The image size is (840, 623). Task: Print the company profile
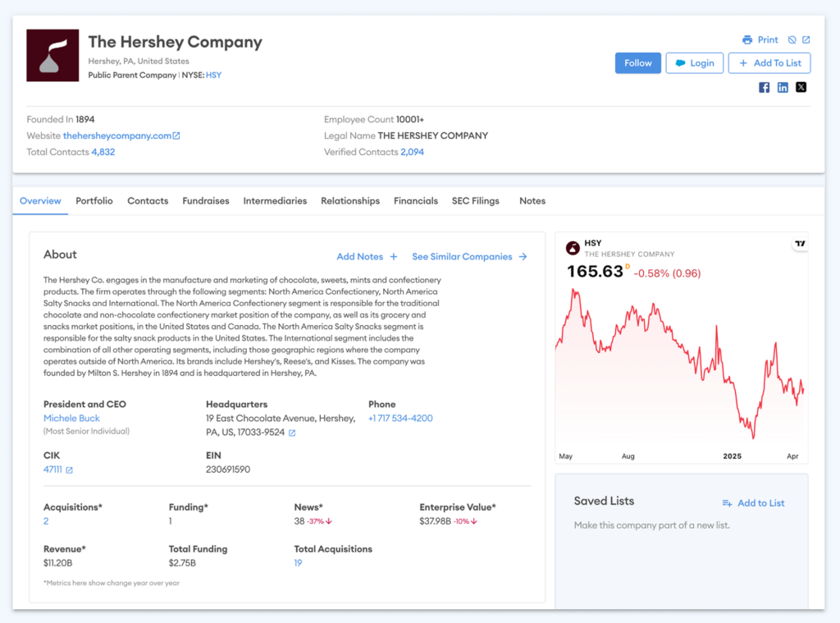pos(760,39)
